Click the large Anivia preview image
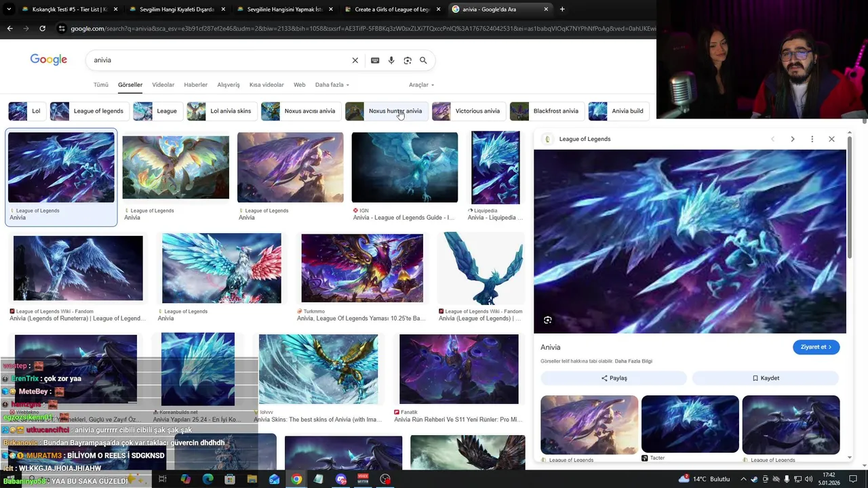 point(690,241)
